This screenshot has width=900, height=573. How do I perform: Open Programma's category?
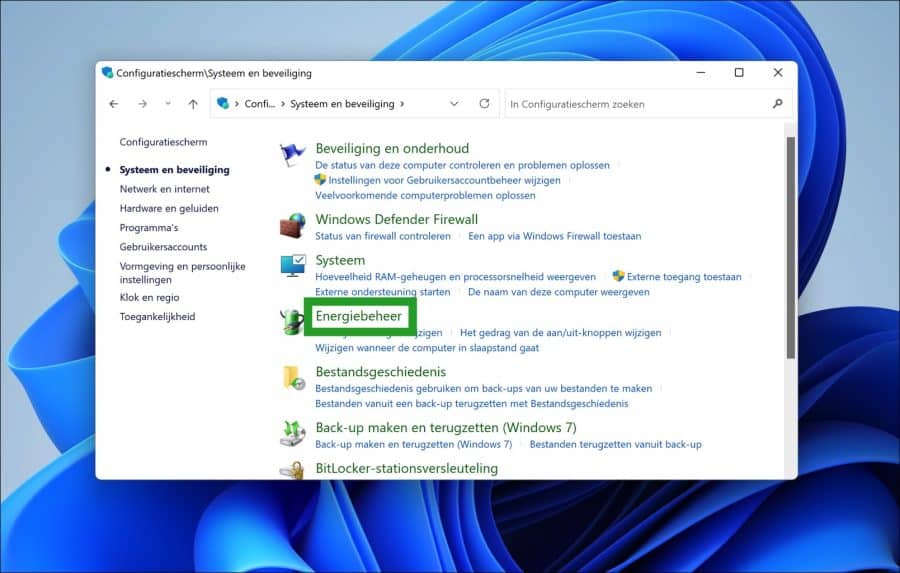click(149, 228)
